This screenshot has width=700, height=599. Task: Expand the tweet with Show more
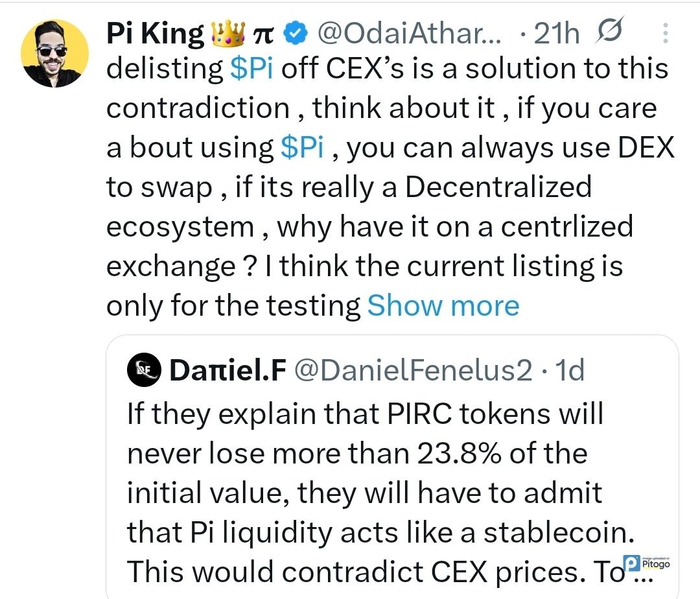[443, 305]
